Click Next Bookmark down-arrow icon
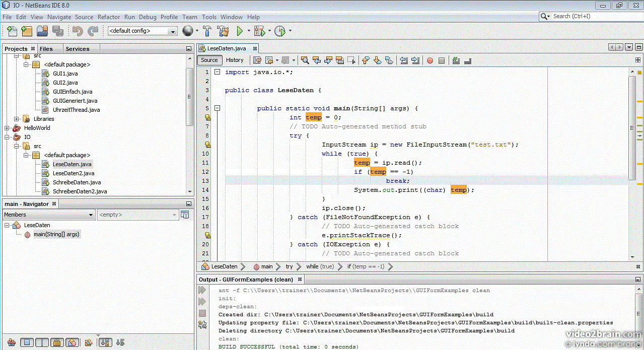The image size is (644, 350). coord(377,60)
